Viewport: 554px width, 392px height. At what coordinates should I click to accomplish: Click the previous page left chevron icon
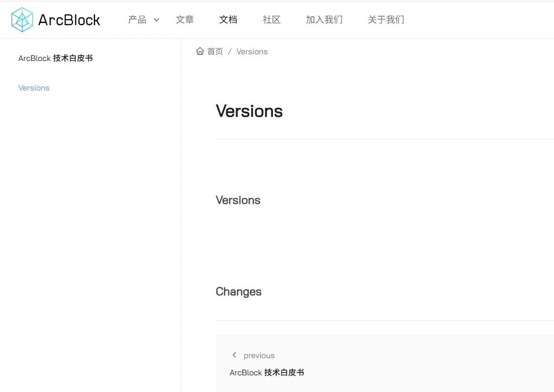(234, 355)
